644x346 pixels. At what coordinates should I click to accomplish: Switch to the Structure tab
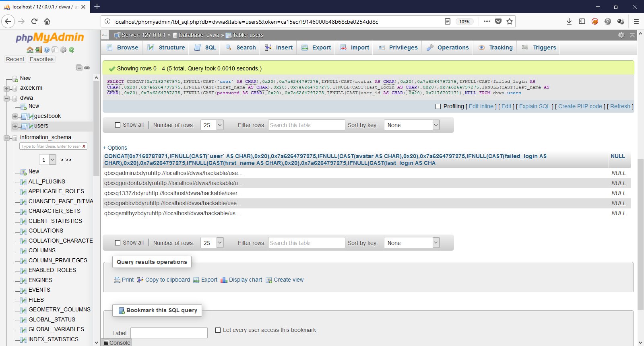coord(166,47)
